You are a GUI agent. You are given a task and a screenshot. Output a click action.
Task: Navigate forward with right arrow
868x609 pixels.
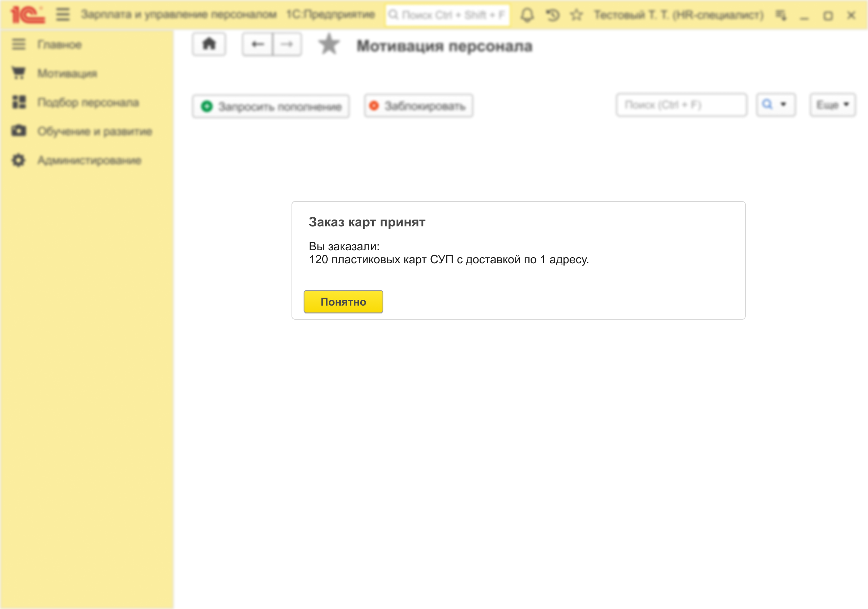coord(287,44)
